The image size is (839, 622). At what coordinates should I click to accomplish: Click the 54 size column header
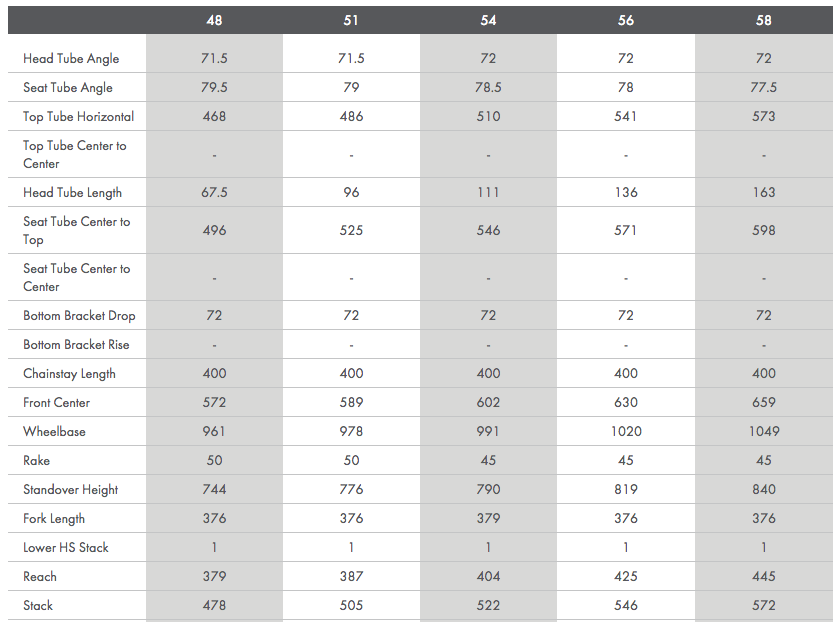(x=488, y=20)
